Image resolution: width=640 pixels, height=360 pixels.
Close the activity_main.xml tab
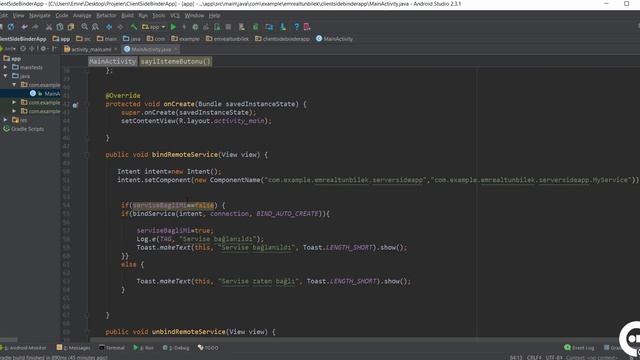[116, 49]
